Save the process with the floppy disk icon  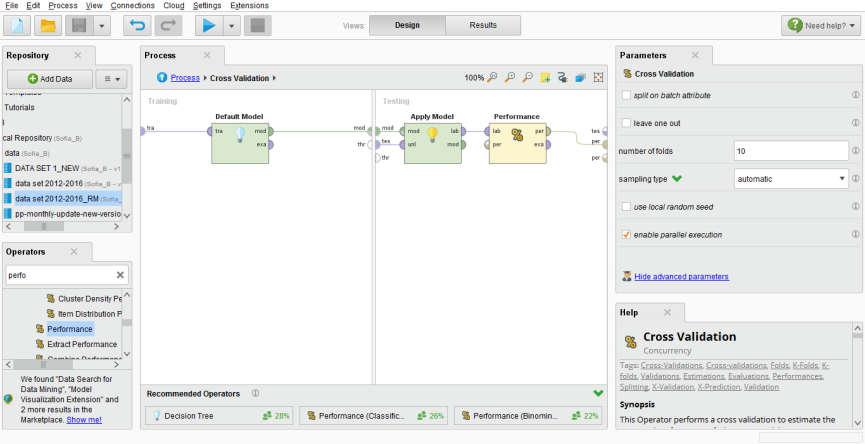point(79,25)
